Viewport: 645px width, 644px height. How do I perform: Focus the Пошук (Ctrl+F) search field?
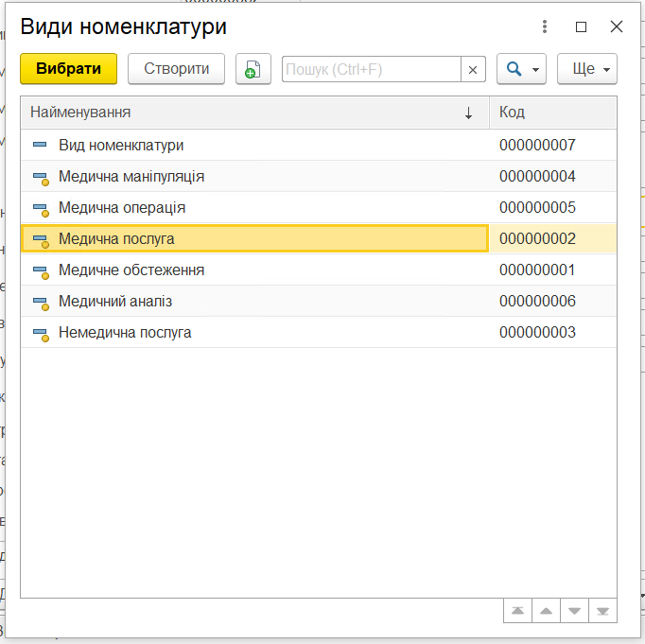click(371, 69)
